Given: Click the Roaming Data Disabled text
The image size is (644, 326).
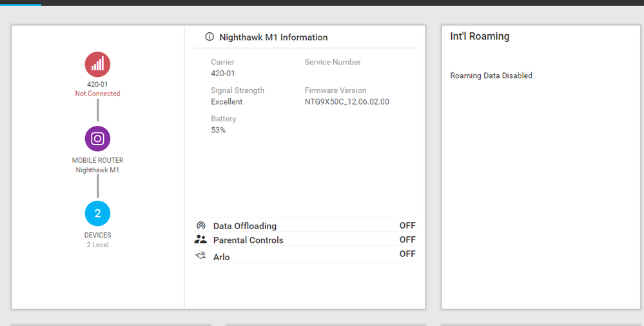Looking at the screenshot, I should [x=491, y=76].
